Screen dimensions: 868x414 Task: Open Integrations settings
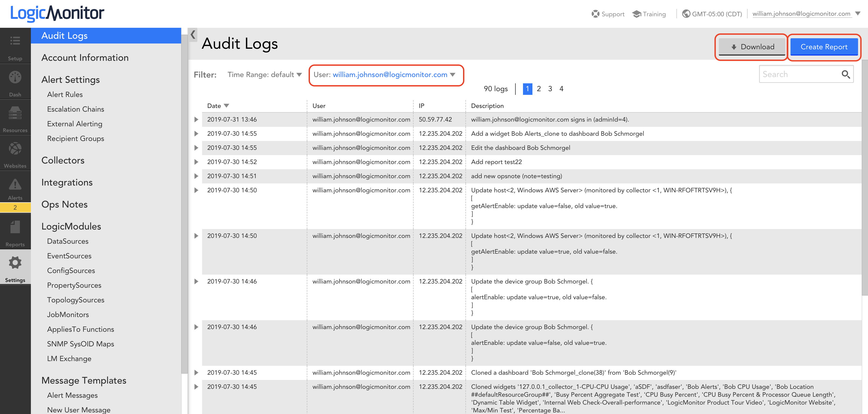click(x=67, y=183)
